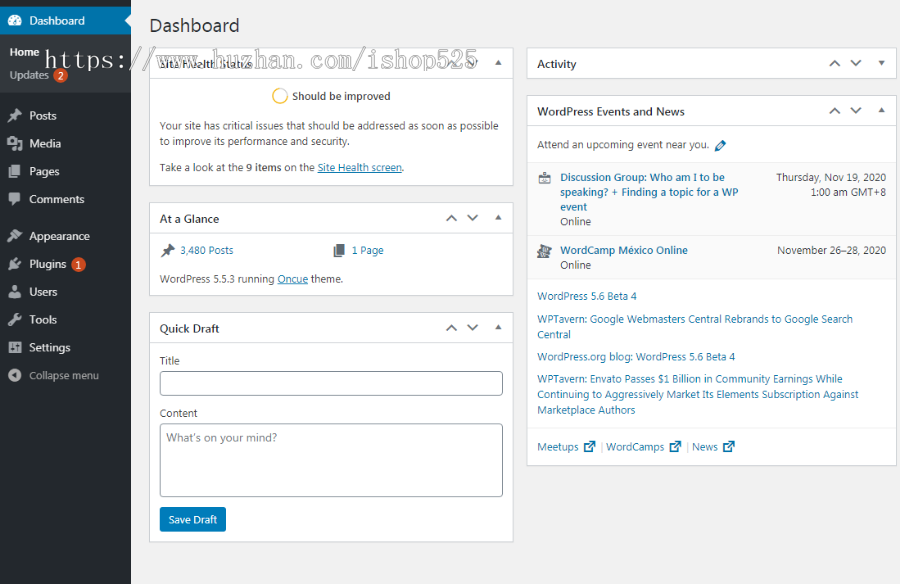Move WordPress Events and News widget down

point(856,111)
